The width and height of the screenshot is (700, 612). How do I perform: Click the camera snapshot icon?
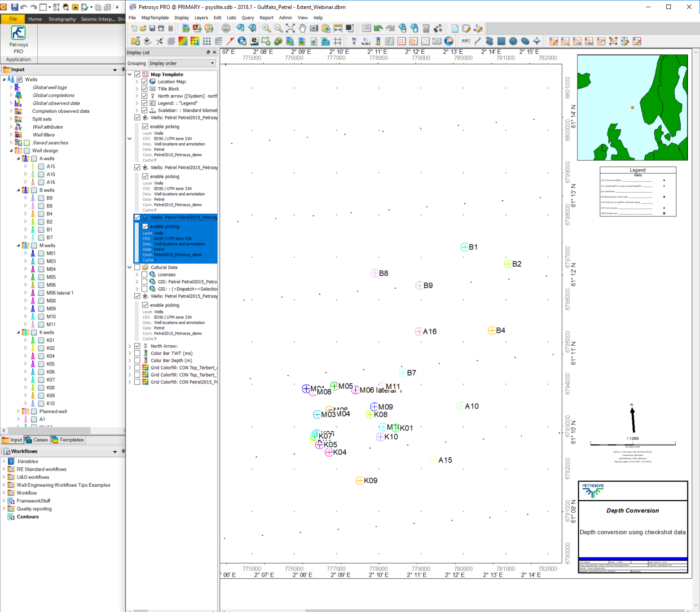[314, 28]
